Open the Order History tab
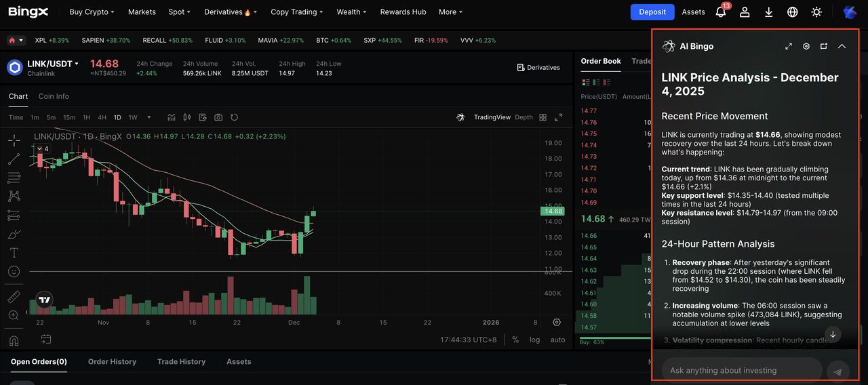The width and height of the screenshot is (868, 385). [x=112, y=362]
